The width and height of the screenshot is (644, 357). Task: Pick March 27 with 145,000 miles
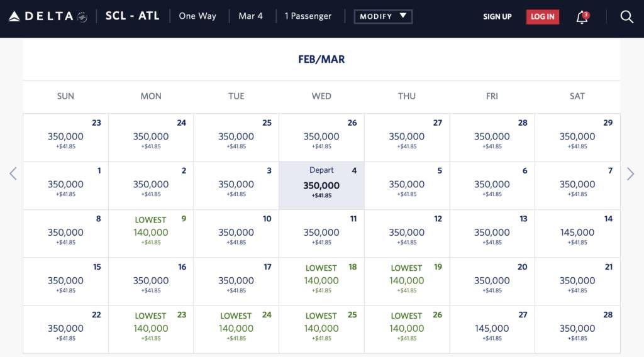[x=492, y=329]
